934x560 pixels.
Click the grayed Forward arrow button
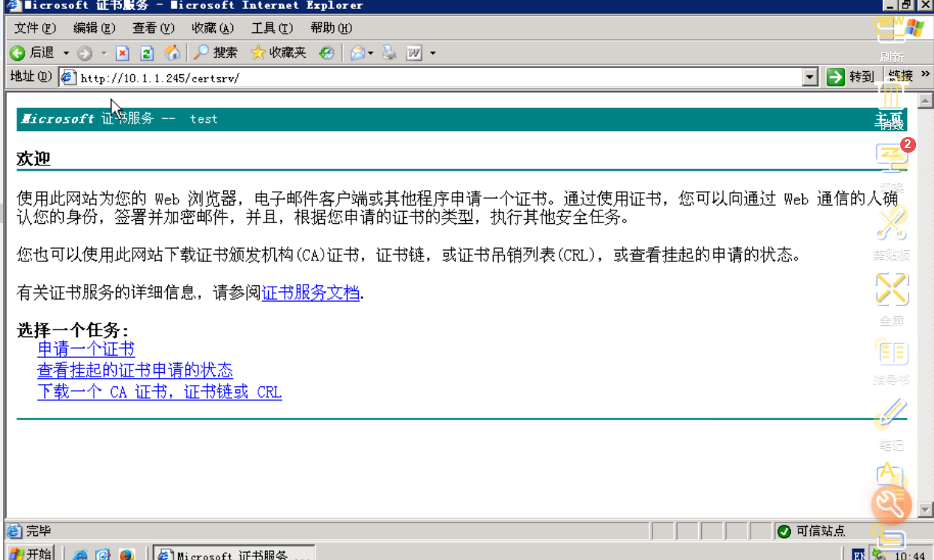click(85, 53)
